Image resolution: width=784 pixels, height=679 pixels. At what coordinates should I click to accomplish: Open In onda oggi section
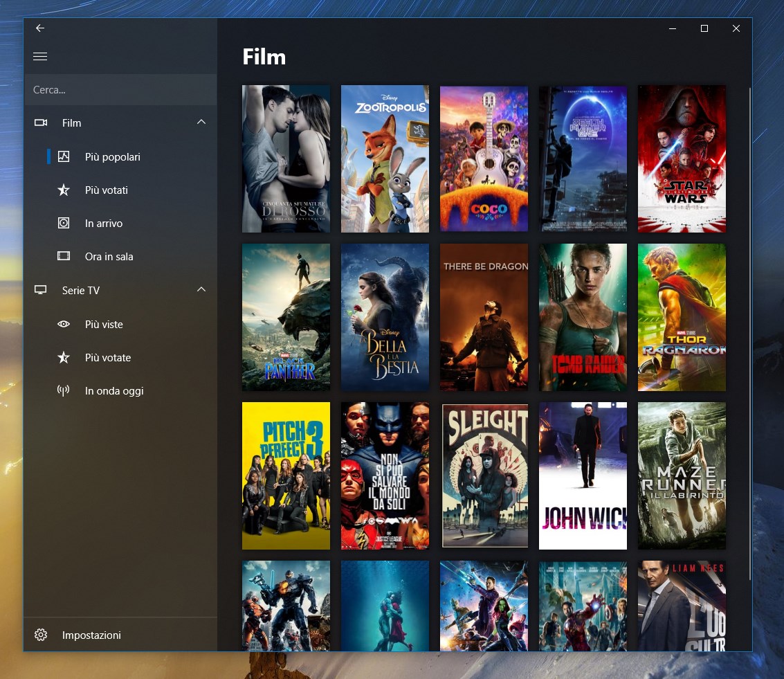120,390
